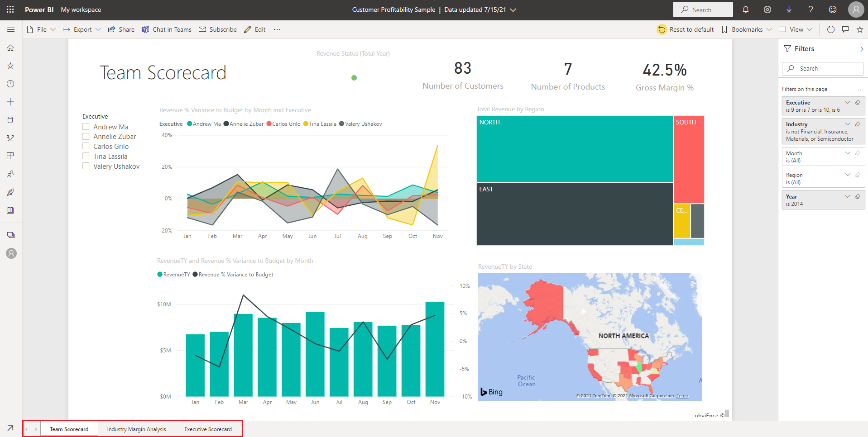Collapse the Filters pane arrow
This screenshot has height=437, width=868.
[862, 49]
